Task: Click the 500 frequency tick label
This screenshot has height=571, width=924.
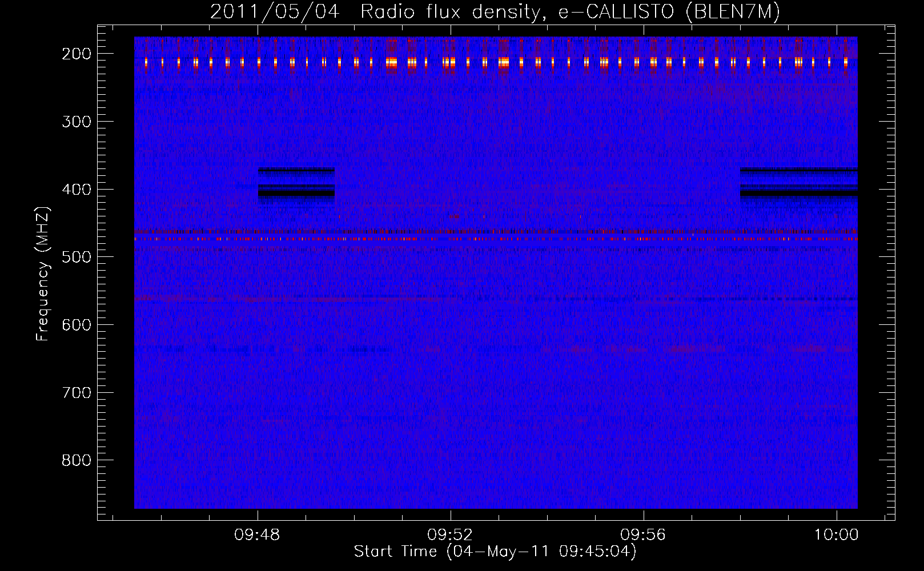Action: pyautogui.click(x=77, y=257)
